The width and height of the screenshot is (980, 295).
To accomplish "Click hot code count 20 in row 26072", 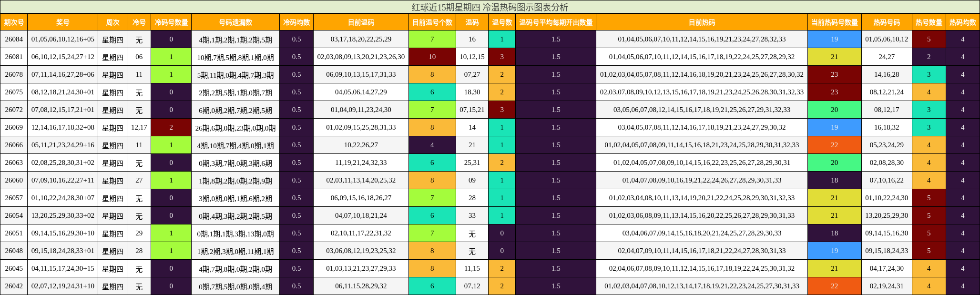I will tap(835, 110).
